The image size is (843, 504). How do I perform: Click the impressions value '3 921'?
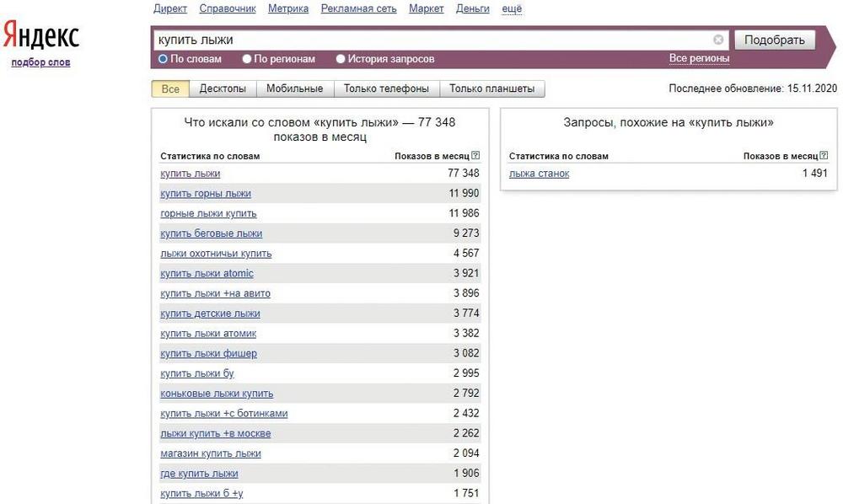466,273
